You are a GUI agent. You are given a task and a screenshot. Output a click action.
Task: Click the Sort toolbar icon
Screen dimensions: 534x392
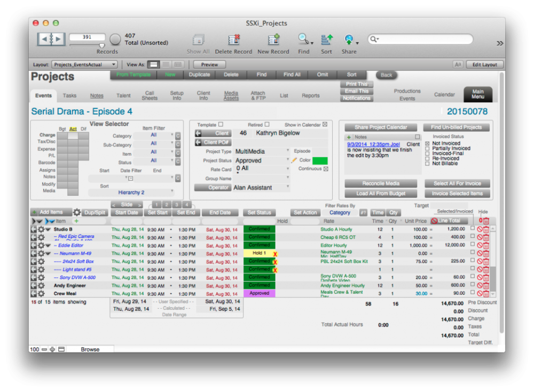pyautogui.click(x=326, y=40)
